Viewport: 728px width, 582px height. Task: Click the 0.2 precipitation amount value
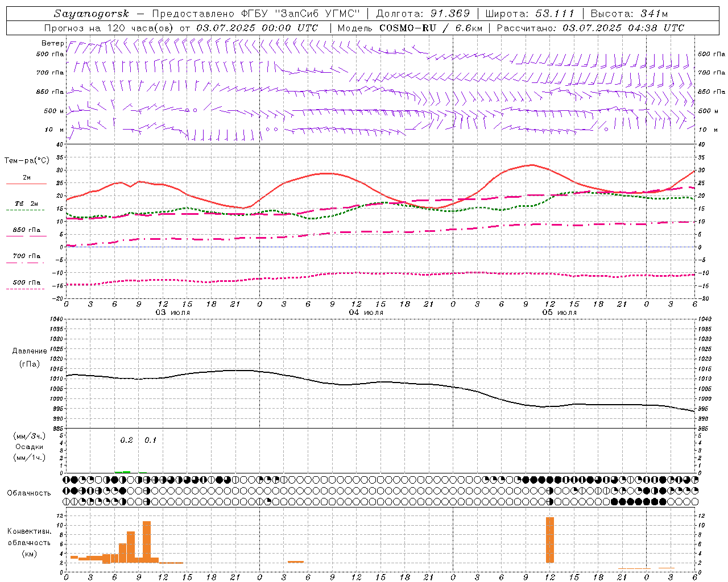pos(126,440)
